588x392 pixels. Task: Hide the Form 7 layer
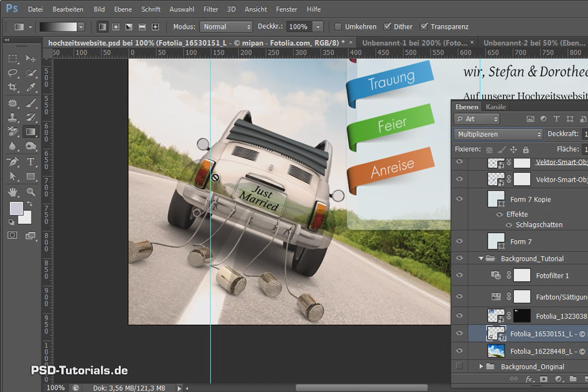pos(459,241)
